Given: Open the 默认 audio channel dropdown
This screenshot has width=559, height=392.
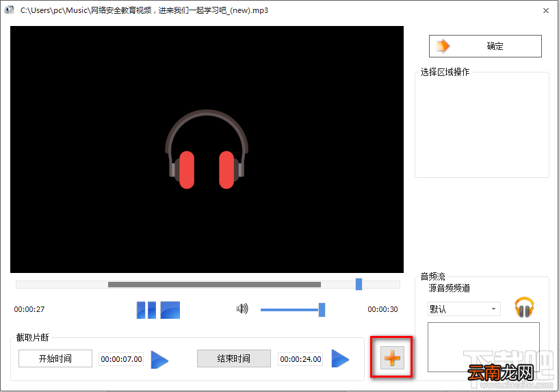Looking at the screenshot, I should [x=464, y=309].
